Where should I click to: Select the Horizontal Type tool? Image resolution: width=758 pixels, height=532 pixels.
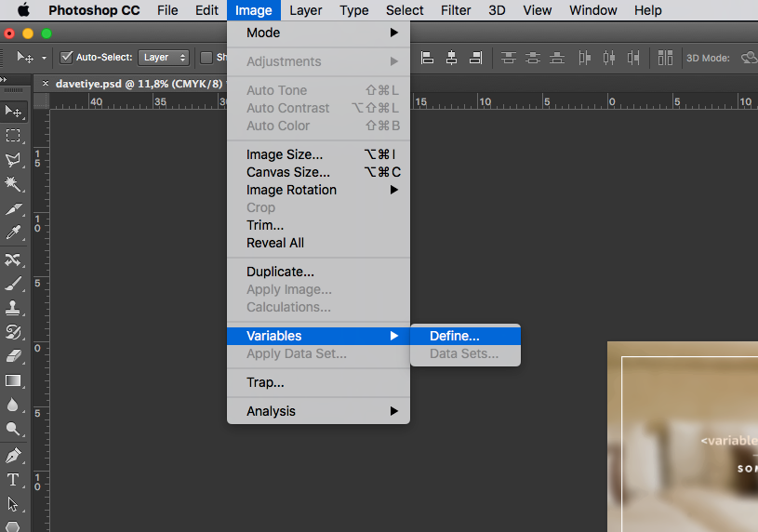pyautogui.click(x=13, y=479)
